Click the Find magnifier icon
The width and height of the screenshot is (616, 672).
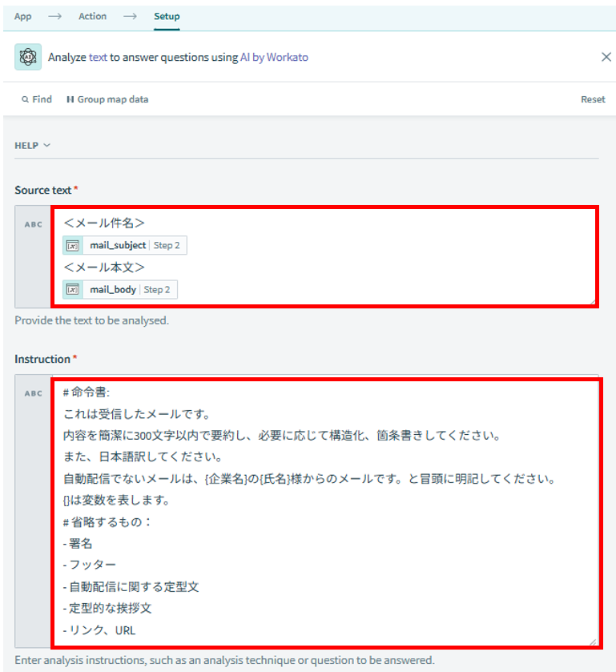[x=26, y=99]
